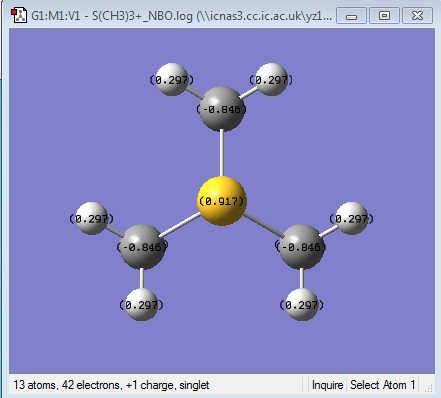Screen dimensions: 441x398
Task: Maximize the S(CH3)3+_NBO.log window
Action: point(384,16)
